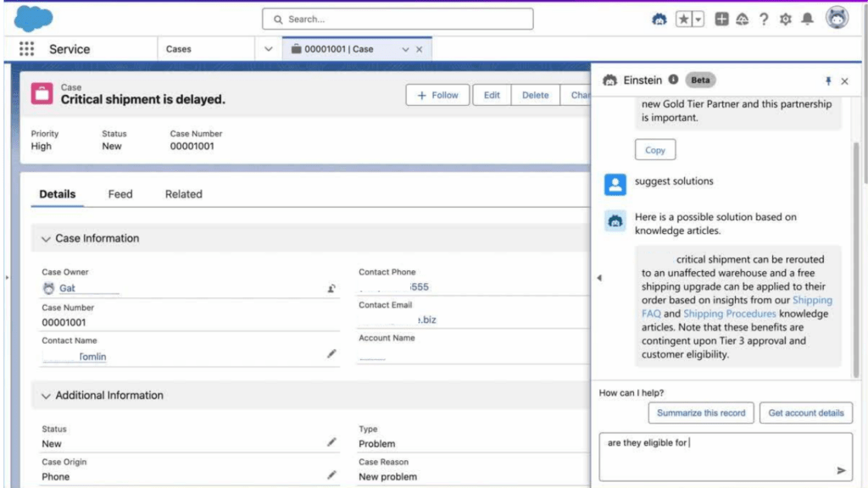The height and width of the screenshot is (488, 868).
Task: Send the Einstein chat message
Action: 841,470
